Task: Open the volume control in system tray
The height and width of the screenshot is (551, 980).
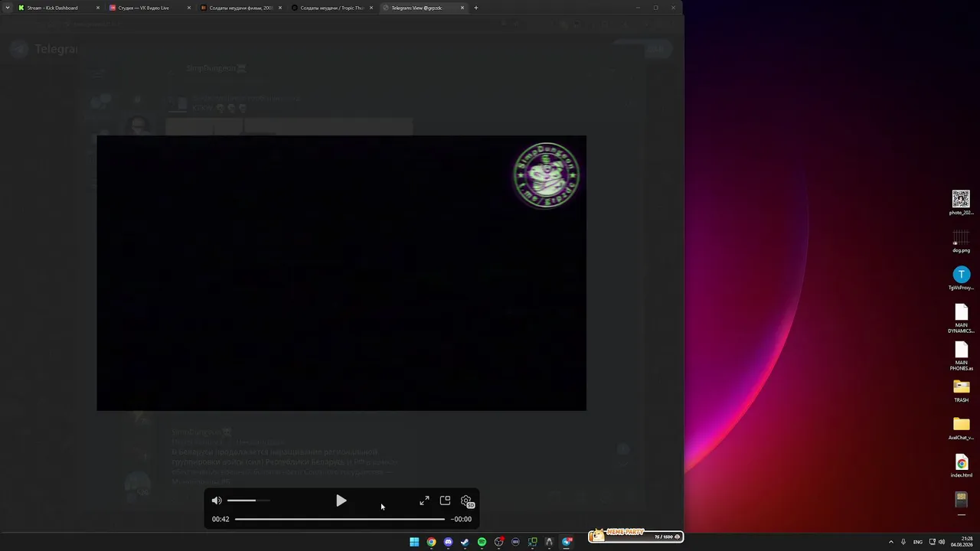Action: coord(942,542)
